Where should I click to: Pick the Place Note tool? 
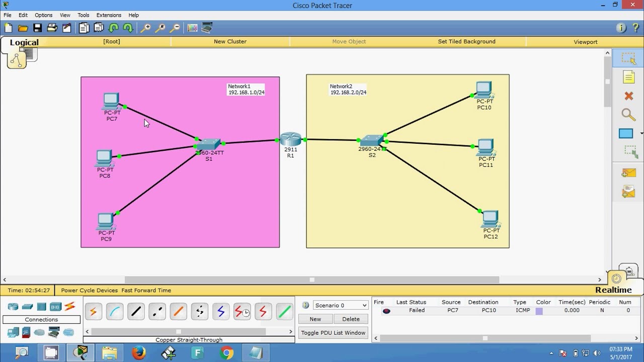628,77
